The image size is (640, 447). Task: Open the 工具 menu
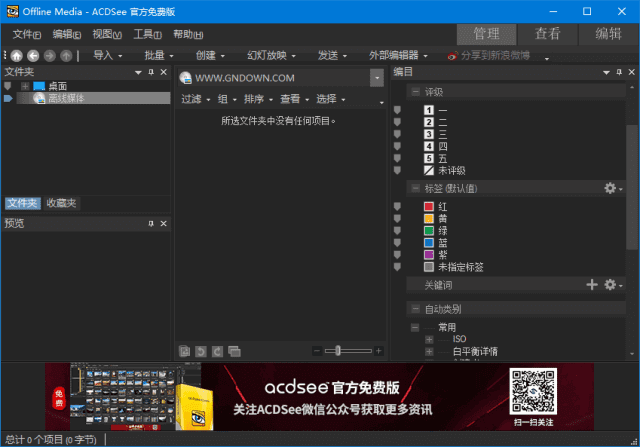click(x=147, y=35)
